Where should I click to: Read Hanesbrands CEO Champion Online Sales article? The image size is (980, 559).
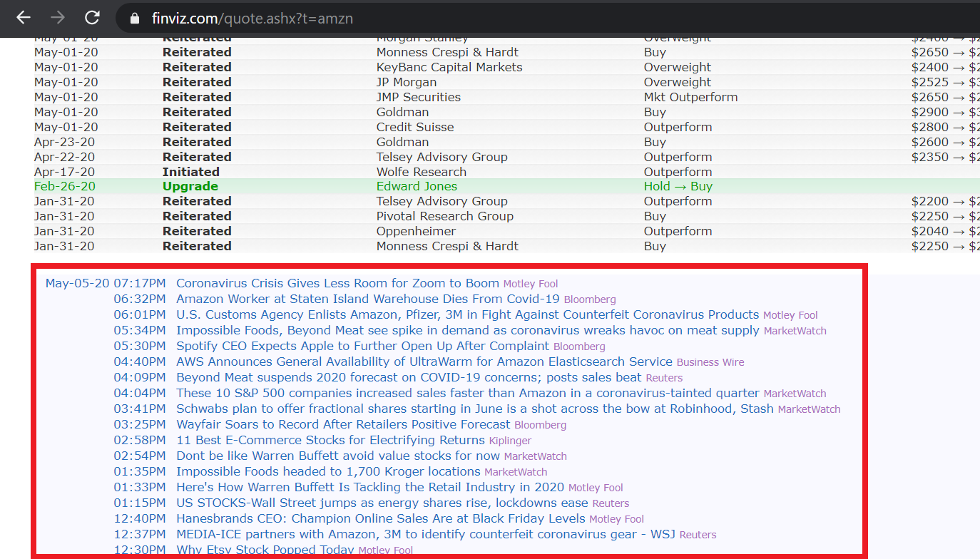click(381, 519)
